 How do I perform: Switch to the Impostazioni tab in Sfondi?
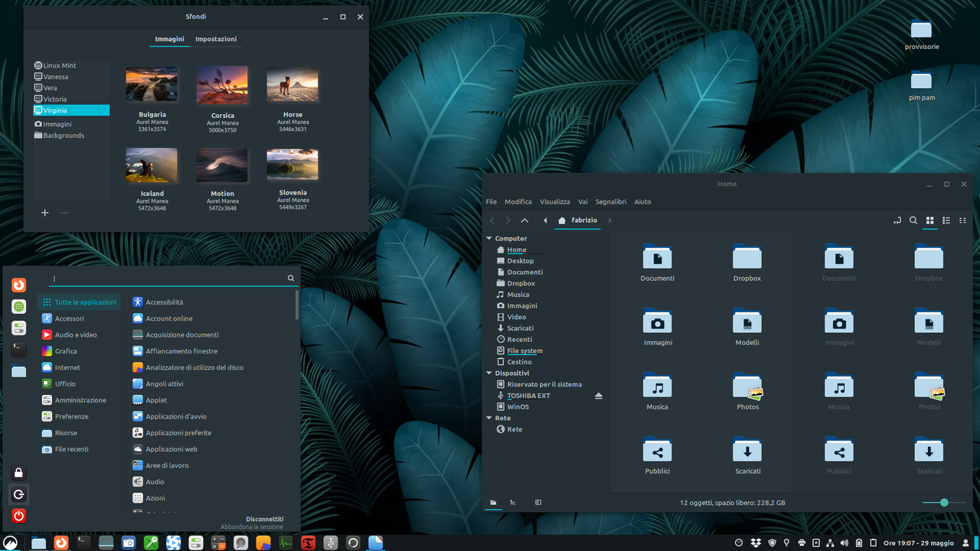pos(216,39)
